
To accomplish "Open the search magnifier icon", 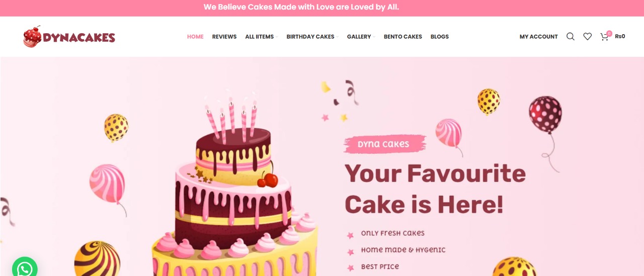I will point(570,37).
